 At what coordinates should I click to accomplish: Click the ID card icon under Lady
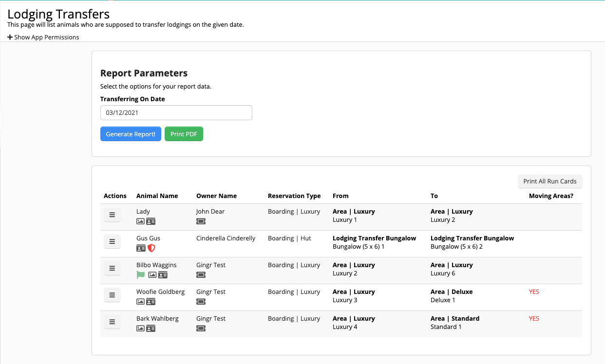pos(151,221)
